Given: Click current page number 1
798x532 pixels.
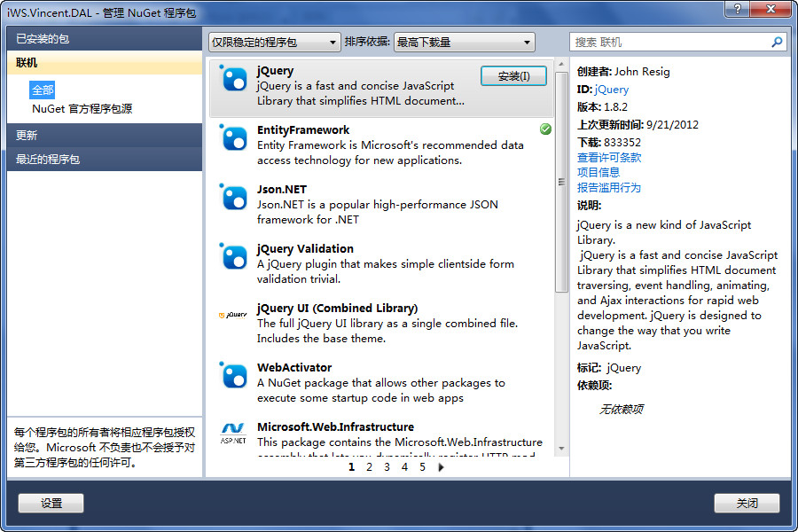Looking at the screenshot, I should 351,467.
